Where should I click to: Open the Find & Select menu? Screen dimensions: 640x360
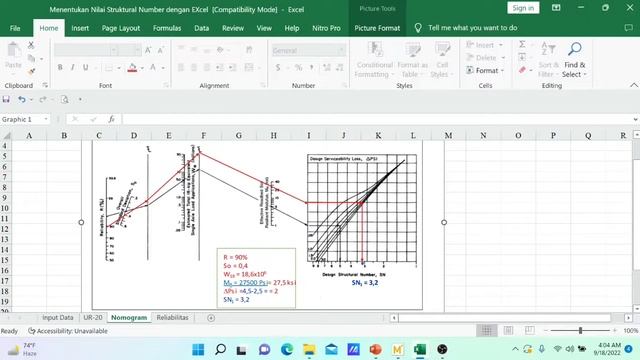pyautogui.click(x=574, y=60)
